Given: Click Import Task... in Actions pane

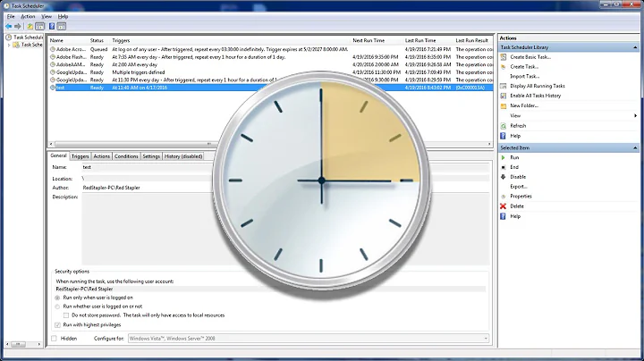Looking at the screenshot, I should 524,76.
